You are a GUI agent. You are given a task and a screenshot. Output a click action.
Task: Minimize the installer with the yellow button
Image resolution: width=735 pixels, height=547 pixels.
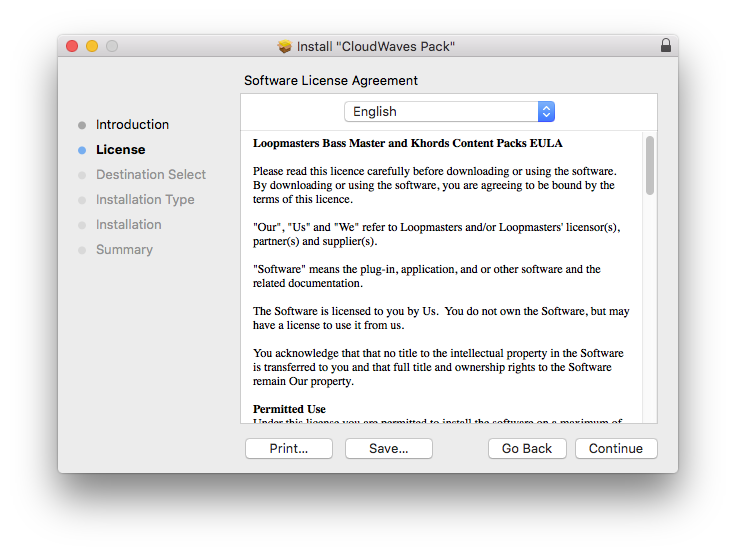(x=92, y=46)
